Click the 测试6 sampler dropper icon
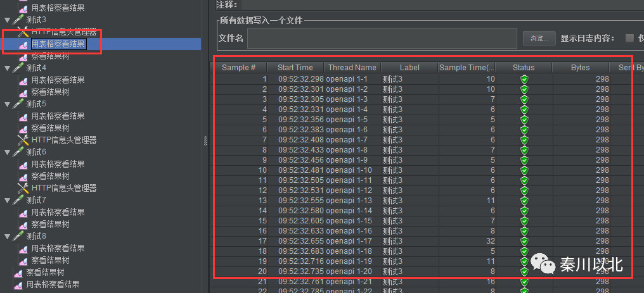 pyautogui.click(x=18, y=152)
